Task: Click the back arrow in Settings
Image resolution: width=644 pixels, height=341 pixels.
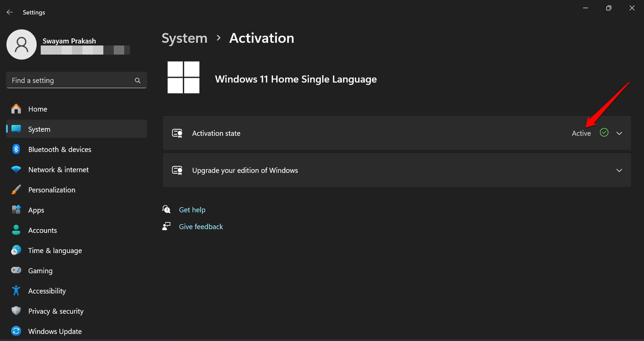Action: click(10, 12)
